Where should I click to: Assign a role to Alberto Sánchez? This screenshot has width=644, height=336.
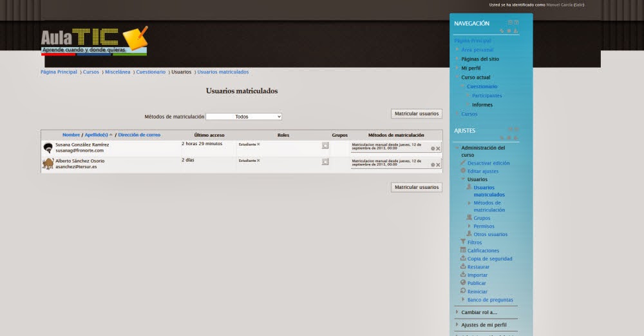point(325,162)
